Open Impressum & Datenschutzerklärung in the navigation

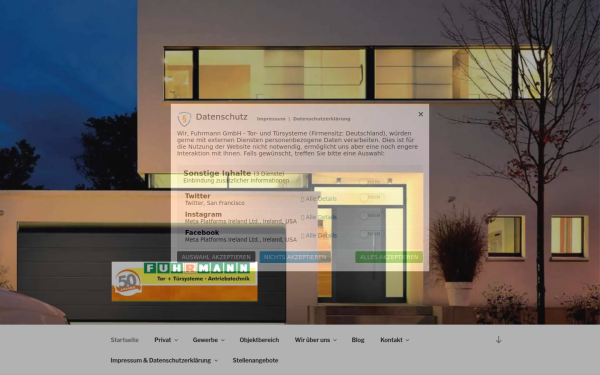tap(160, 360)
